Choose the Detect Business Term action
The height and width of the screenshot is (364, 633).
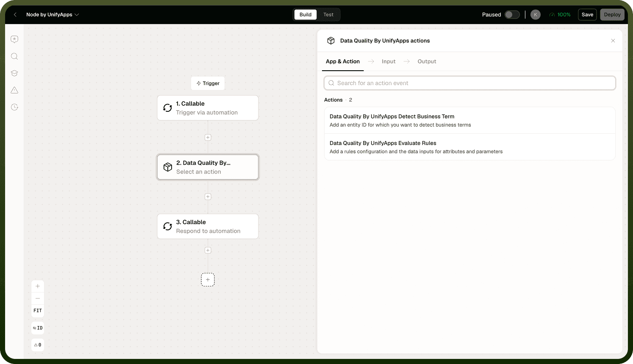[469, 120]
